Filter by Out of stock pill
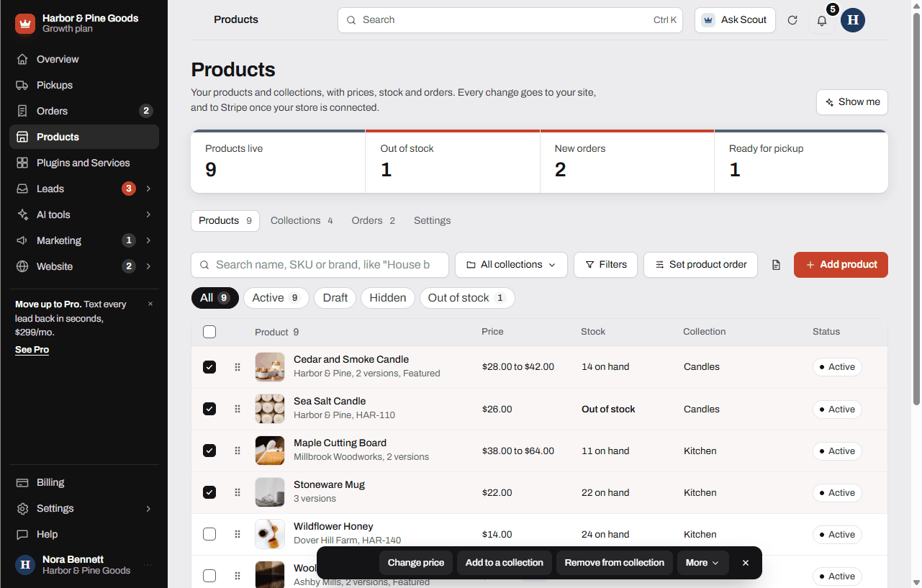 point(467,298)
